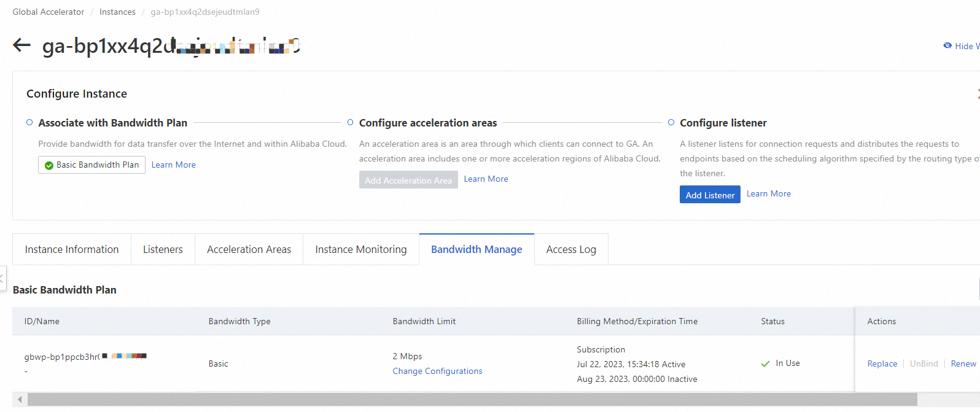Click 'Jul 22, 2023, 15:34:18 Active' text
The width and height of the screenshot is (980, 412).
[631, 364]
